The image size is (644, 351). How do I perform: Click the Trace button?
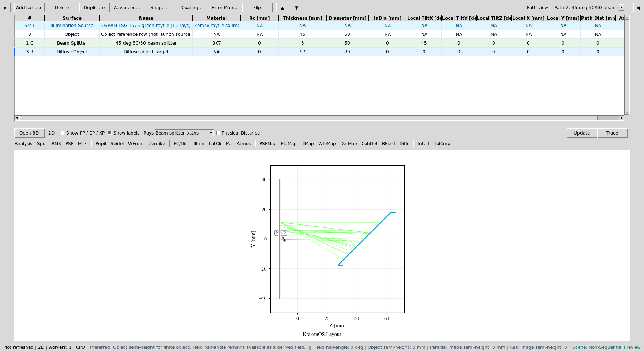coord(612,133)
